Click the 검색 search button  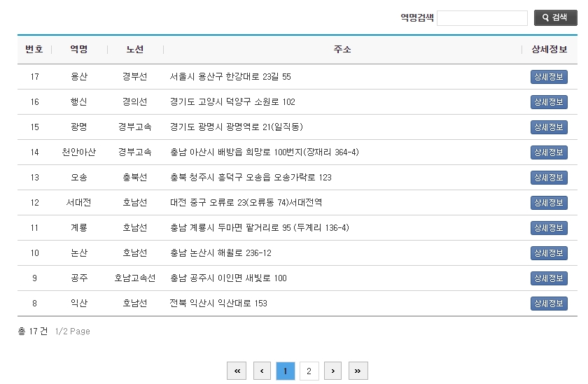coord(555,17)
